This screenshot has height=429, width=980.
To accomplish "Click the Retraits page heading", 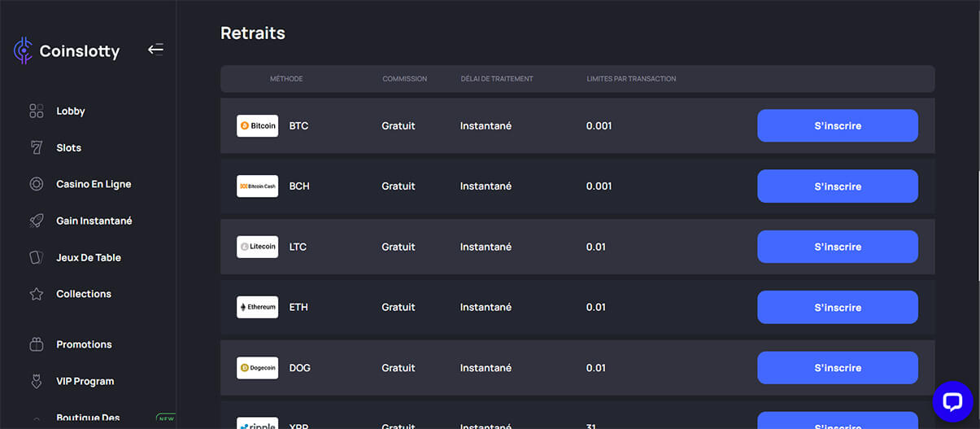I will pyautogui.click(x=253, y=33).
